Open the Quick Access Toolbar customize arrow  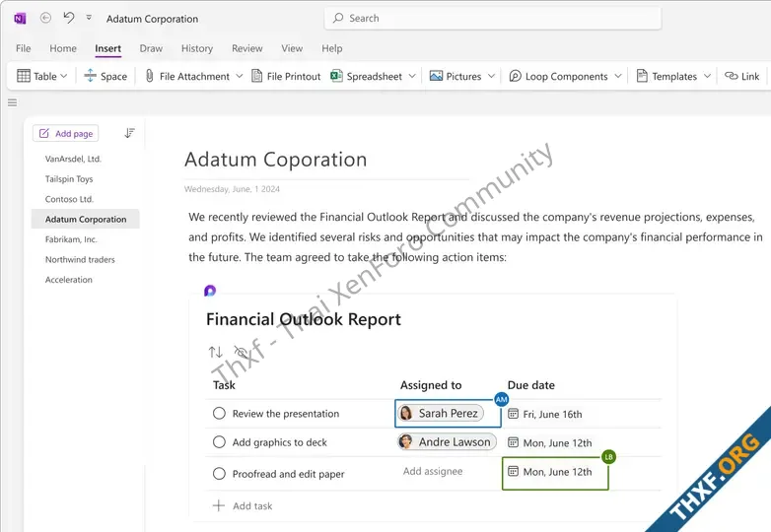[89, 17]
